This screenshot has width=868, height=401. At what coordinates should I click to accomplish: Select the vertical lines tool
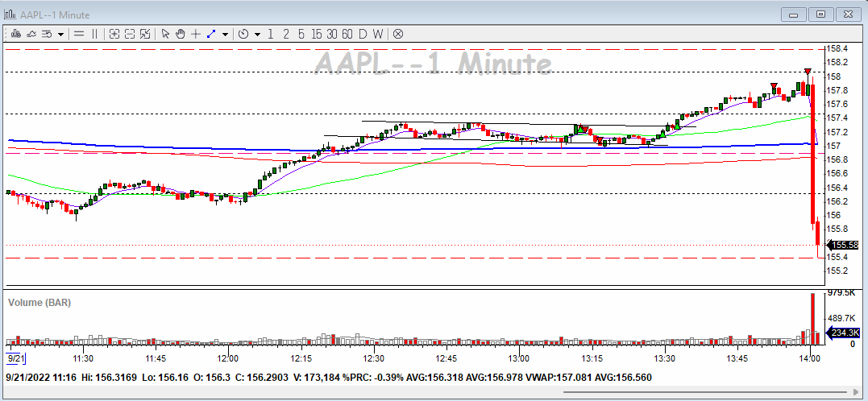(x=94, y=34)
